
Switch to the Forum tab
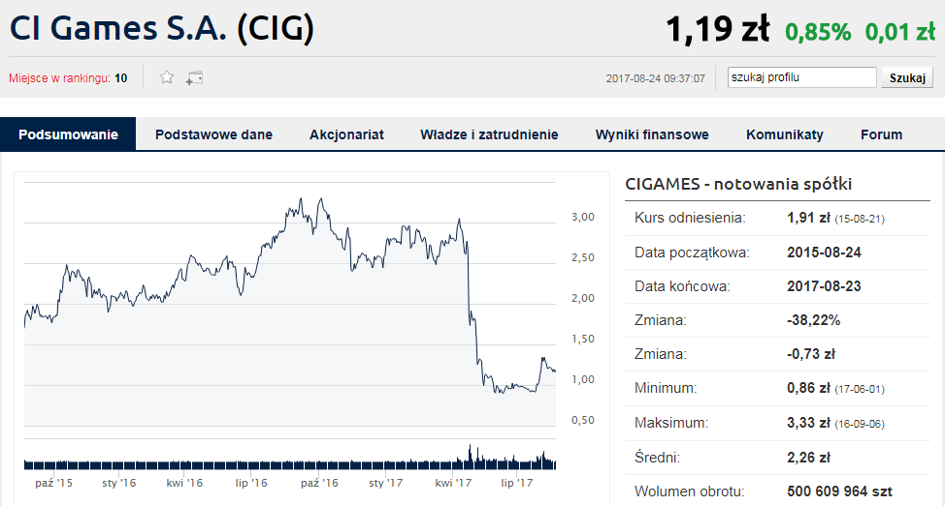pyautogui.click(x=881, y=134)
